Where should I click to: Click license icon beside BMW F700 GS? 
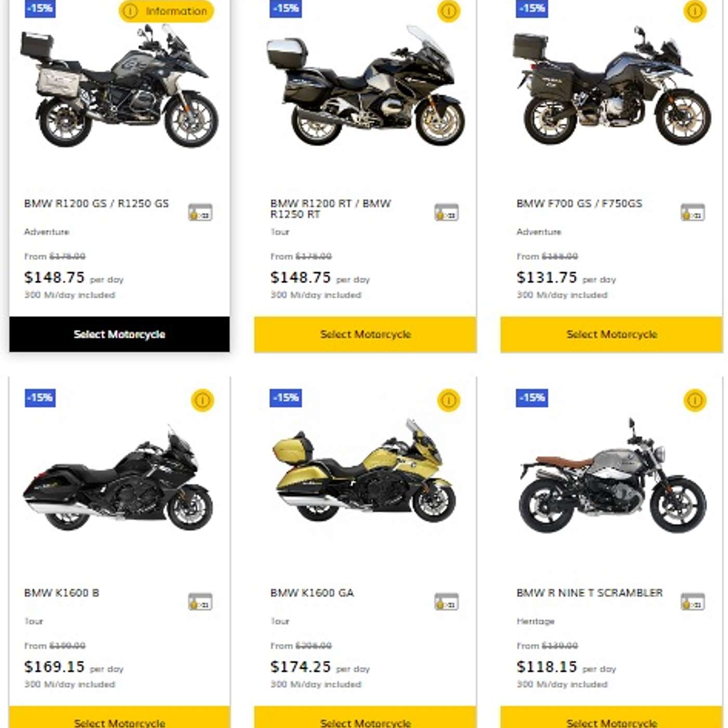click(693, 212)
